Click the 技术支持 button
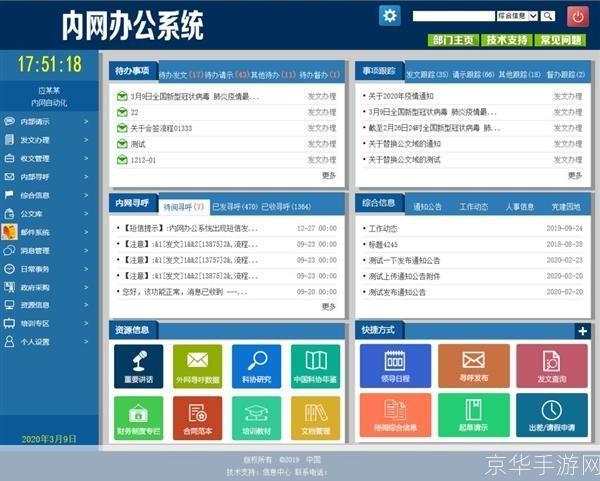The height and width of the screenshot is (481, 600). click(506, 40)
